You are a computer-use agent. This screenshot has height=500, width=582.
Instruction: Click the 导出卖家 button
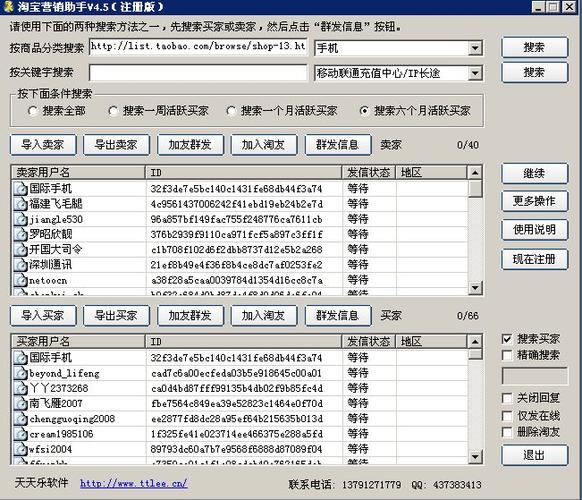click(116, 144)
